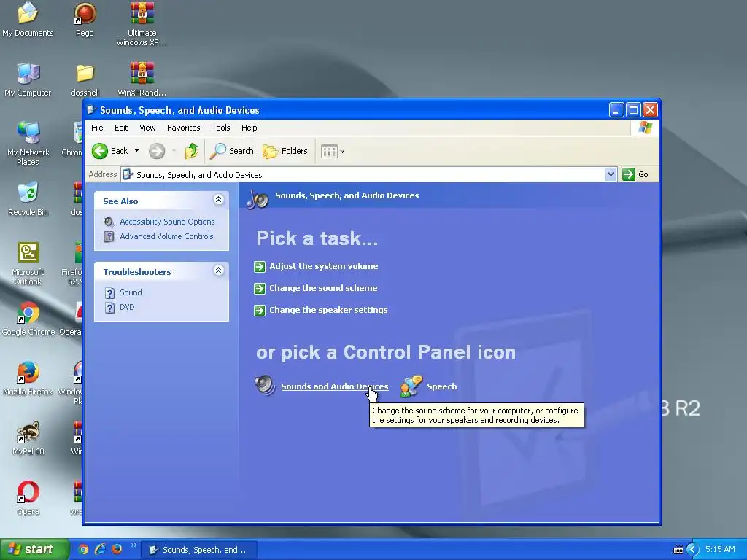Select the Pego desktop shortcut
Screen dimensions: 747x560
coord(85,20)
